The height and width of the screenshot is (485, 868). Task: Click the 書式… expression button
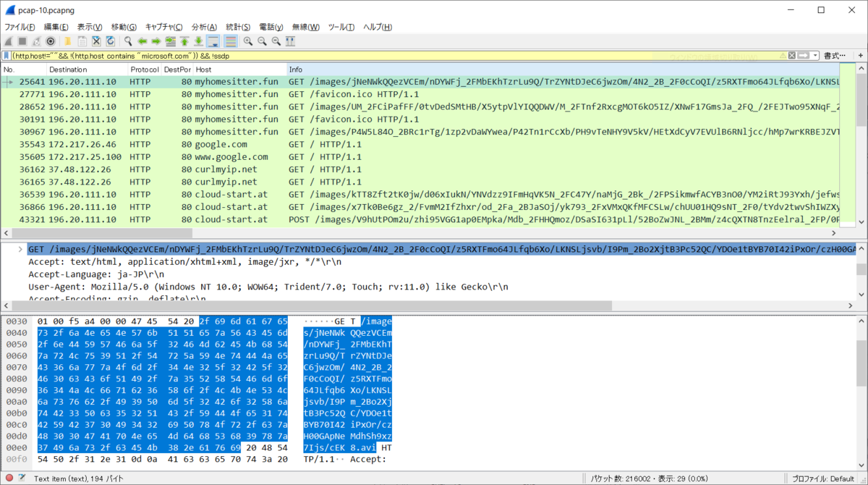click(x=834, y=55)
